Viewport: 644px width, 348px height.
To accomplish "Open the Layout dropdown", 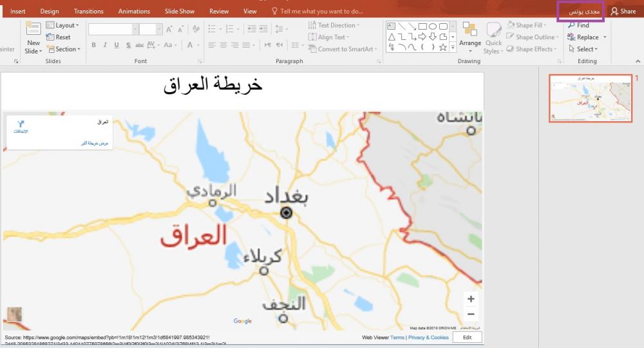I will 62,25.
